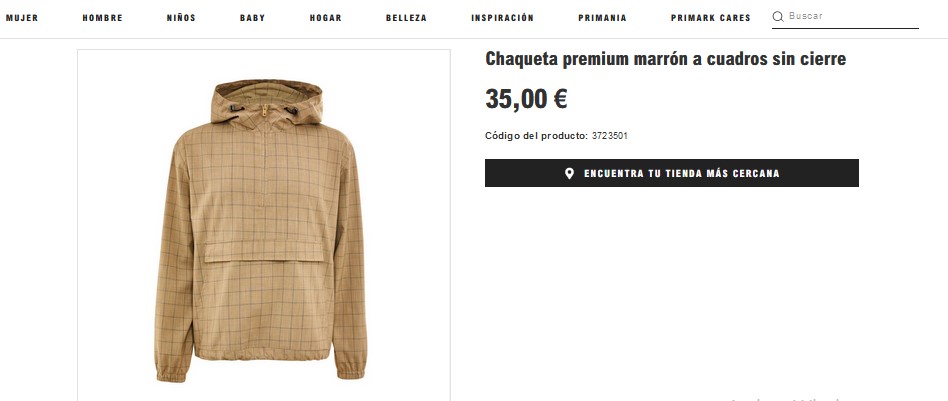
Task: Select the BABY navigation item
Action: pos(253,18)
